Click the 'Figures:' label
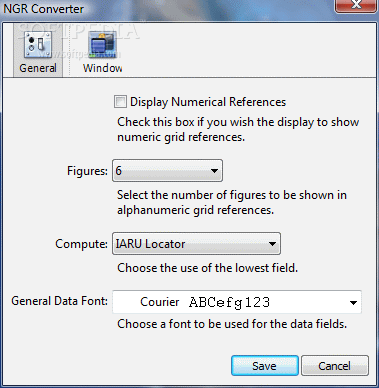 click(x=87, y=171)
